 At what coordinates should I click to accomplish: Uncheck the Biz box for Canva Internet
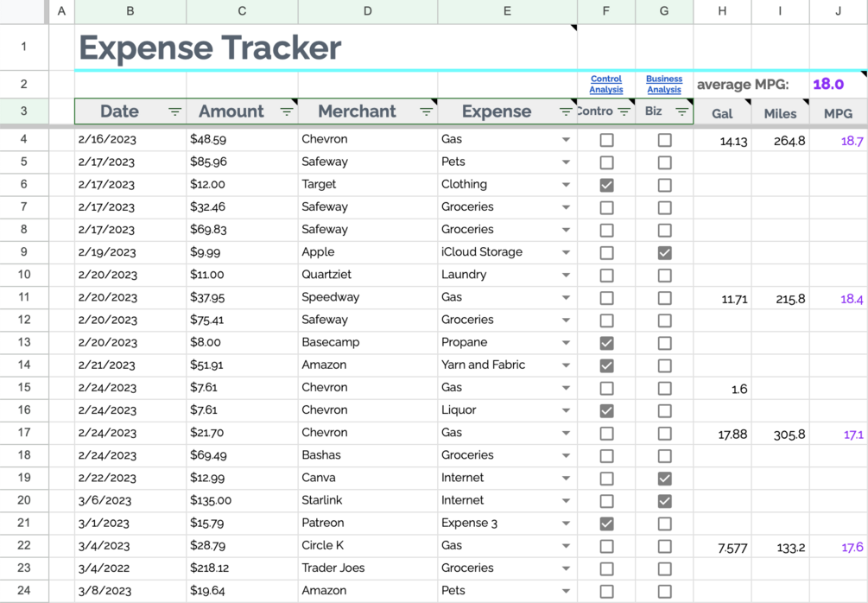(665, 479)
